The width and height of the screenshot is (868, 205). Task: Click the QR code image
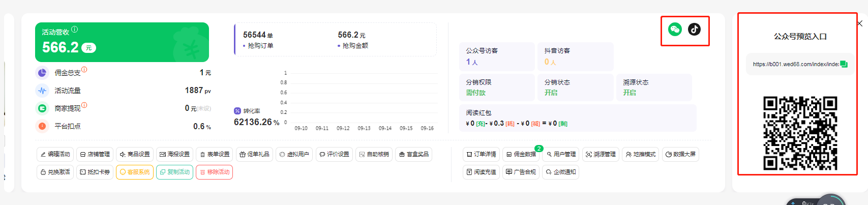pyautogui.click(x=800, y=133)
